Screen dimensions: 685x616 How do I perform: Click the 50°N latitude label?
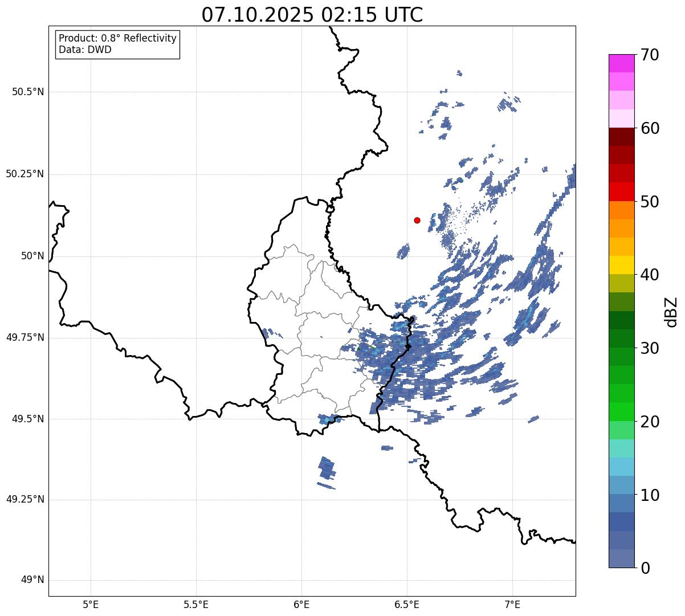point(32,256)
